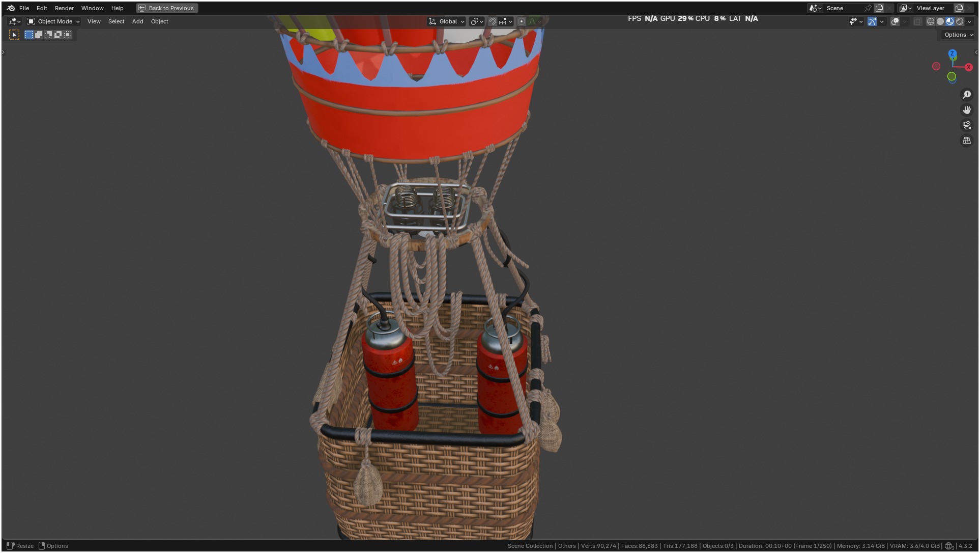The image size is (980, 553).
Task: Open the Window menu
Action: click(x=92, y=8)
